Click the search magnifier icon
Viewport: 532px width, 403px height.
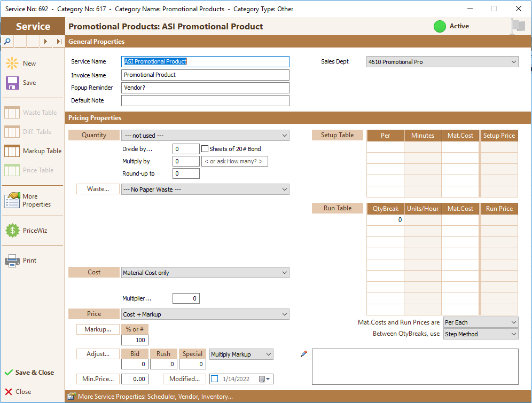click(7, 41)
